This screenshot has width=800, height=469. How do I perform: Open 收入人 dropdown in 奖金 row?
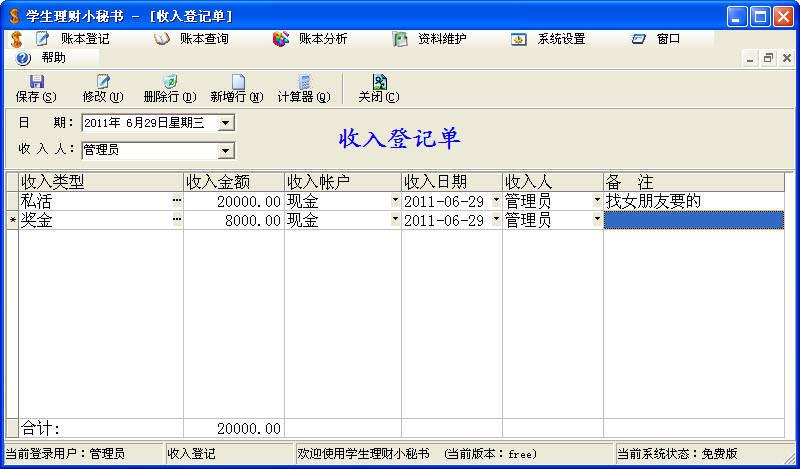point(597,219)
